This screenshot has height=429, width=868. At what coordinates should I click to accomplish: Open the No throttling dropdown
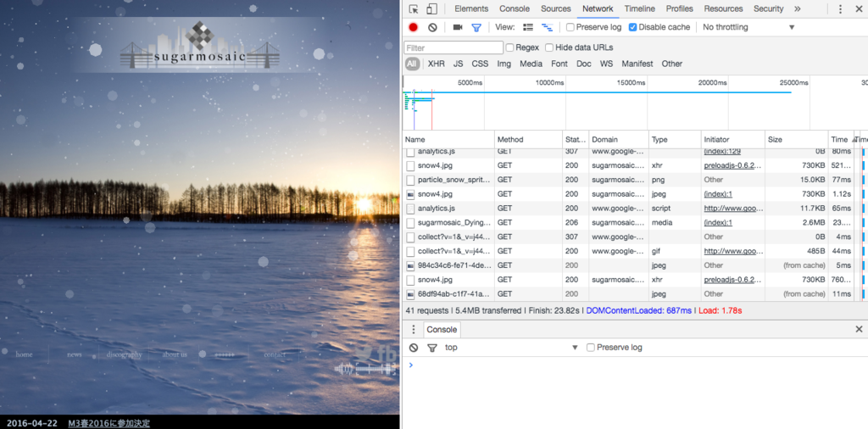click(748, 27)
